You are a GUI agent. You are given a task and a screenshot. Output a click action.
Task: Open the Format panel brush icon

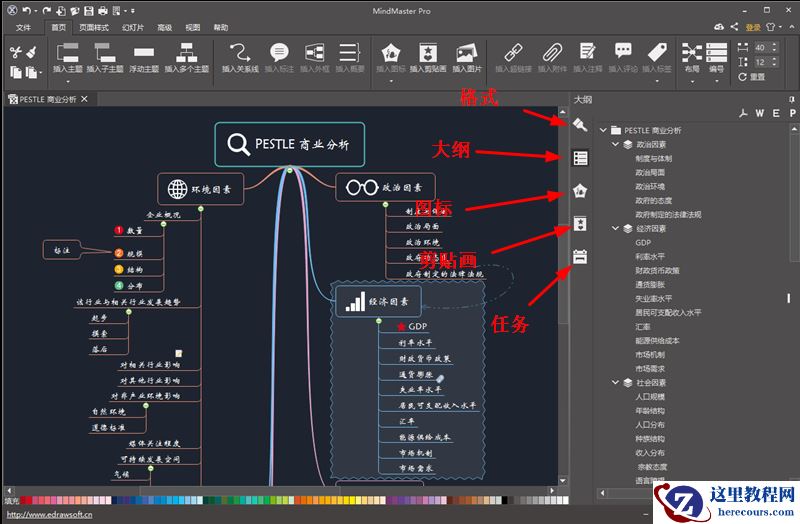[580, 125]
